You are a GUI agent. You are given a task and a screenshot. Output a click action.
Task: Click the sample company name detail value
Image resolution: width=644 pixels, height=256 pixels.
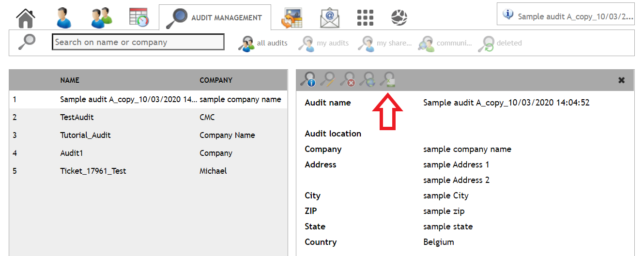point(467,149)
